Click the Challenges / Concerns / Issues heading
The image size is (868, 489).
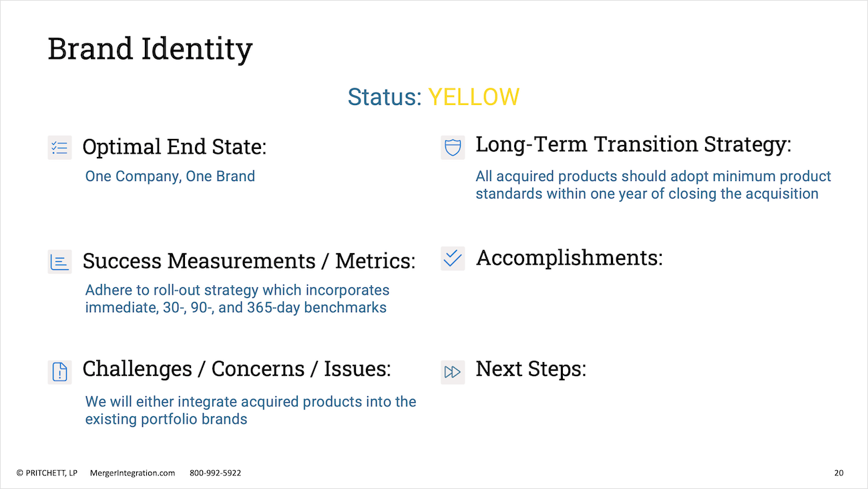(237, 369)
